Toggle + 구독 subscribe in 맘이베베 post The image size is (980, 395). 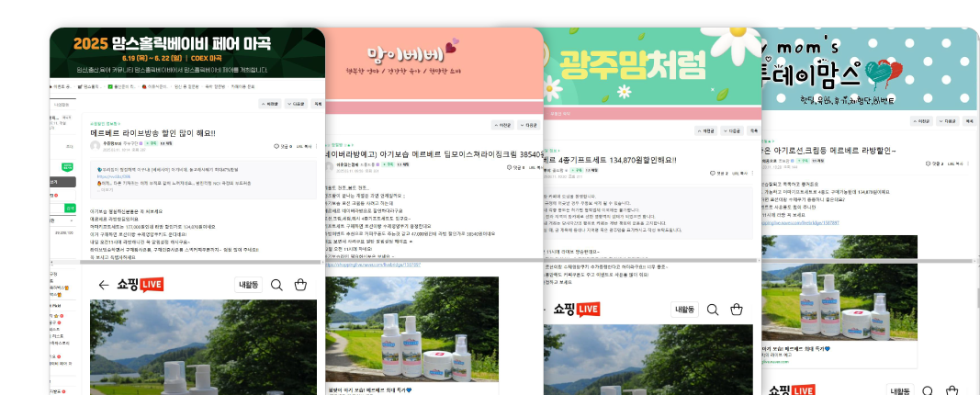pos(390,164)
